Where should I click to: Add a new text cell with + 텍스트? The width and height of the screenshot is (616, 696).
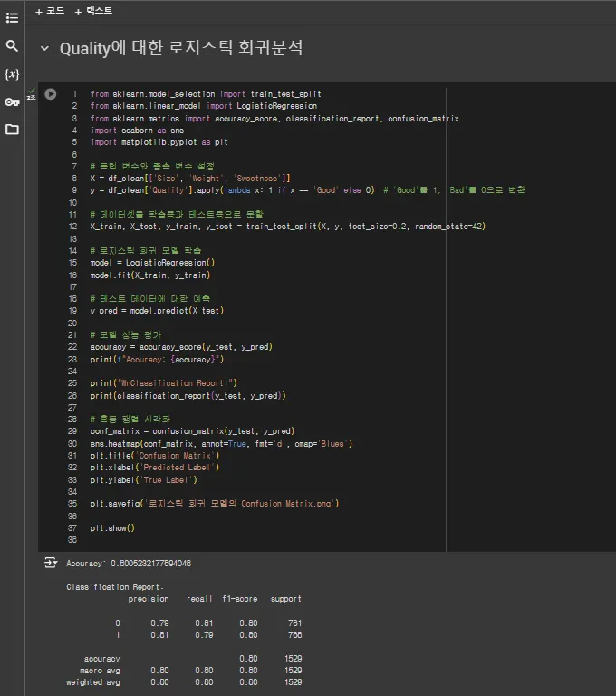click(94, 11)
